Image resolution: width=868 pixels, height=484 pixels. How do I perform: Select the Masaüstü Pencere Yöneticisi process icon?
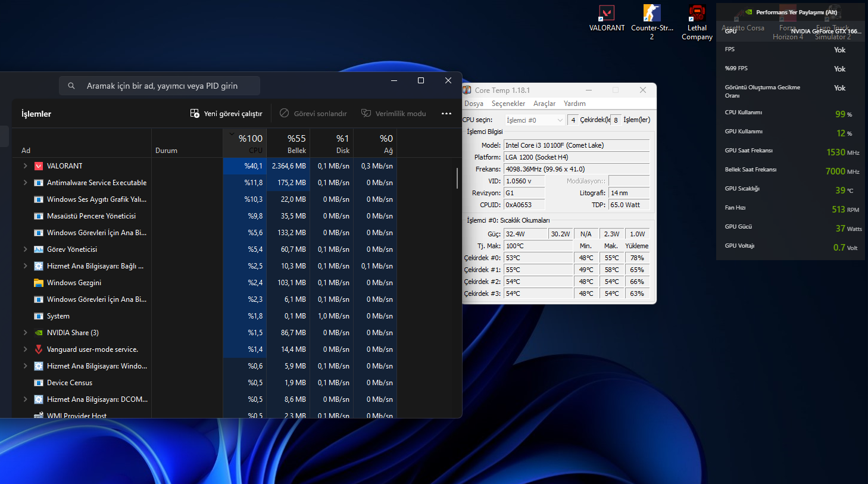click(39, 216)
